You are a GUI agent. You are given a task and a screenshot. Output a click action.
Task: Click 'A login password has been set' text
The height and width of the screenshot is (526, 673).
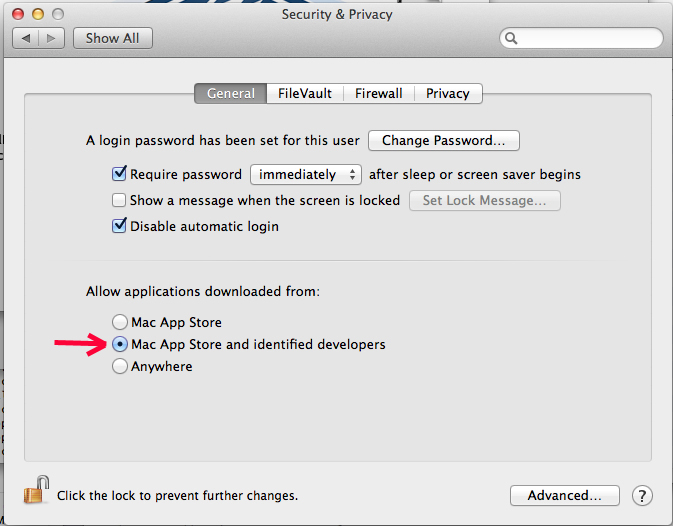(223, 141)
